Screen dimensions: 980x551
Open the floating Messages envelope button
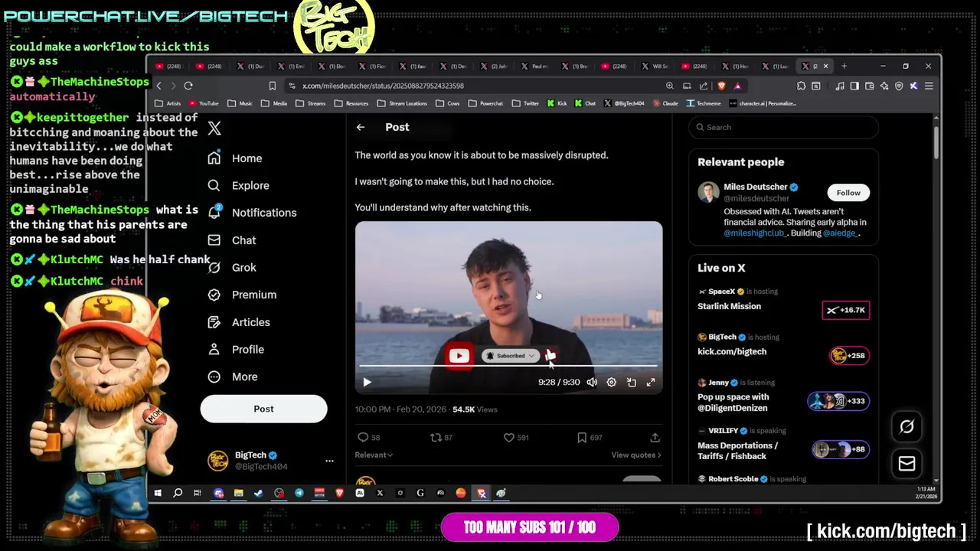(x=906, y=463)
